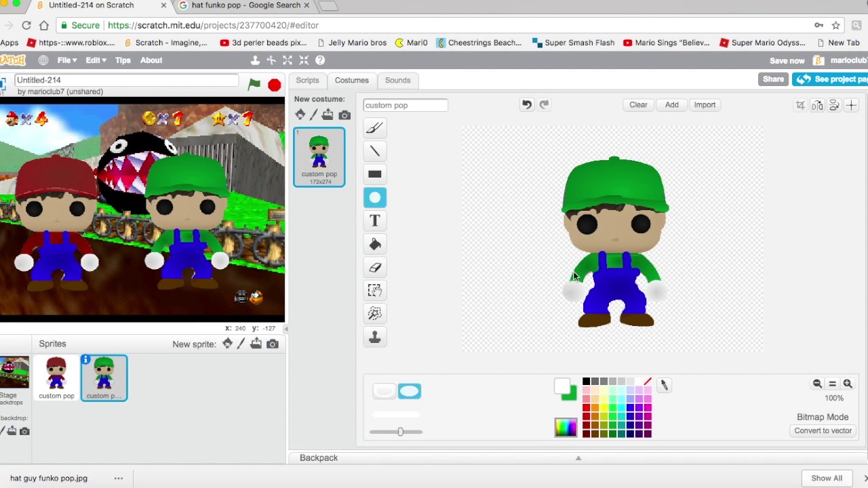Switch to the Sounds tab
Viewport: 868px width, 488px height.
coord(397,80)
